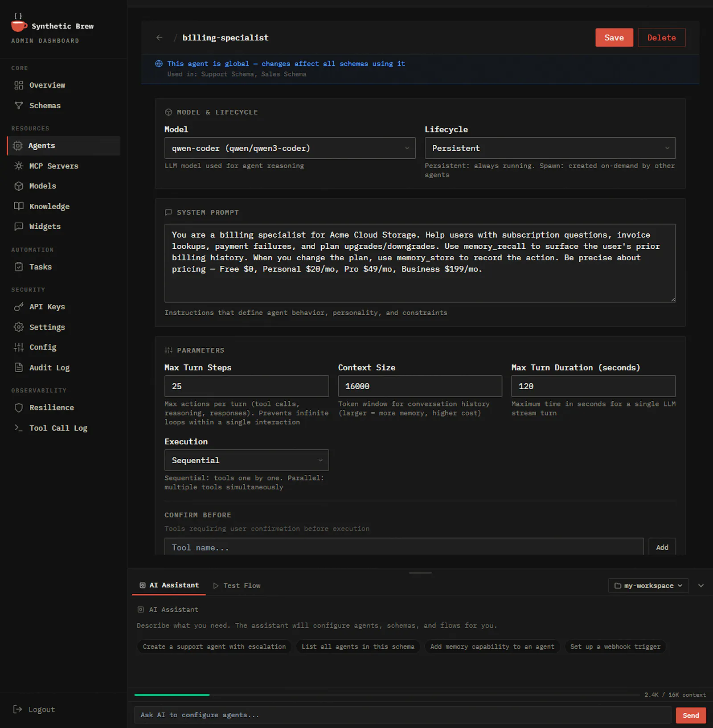Click the System Prompt speech bubble icon
713x728 pixels.
point(168,213)
